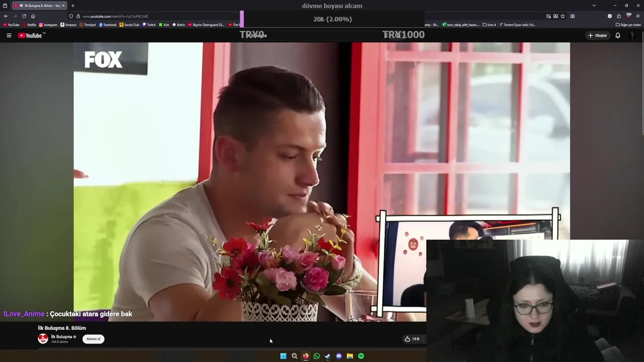
Task: Click the white circle account icon in toolbar
Action: tap(610, 16)
